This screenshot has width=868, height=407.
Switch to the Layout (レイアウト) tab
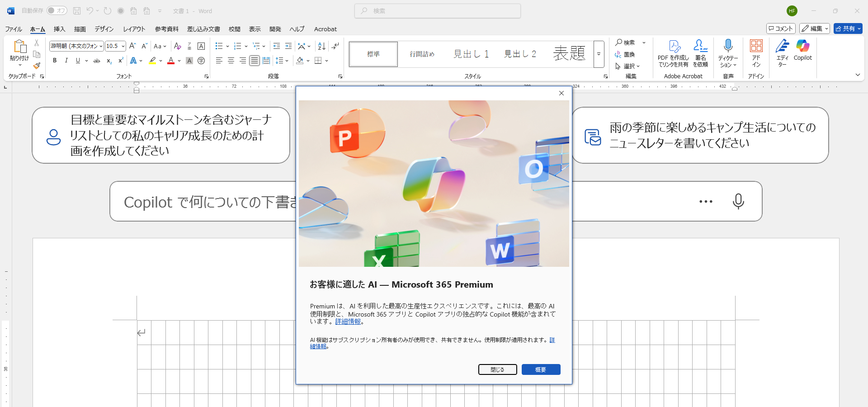pyautogui.click(x=134, y=29)
